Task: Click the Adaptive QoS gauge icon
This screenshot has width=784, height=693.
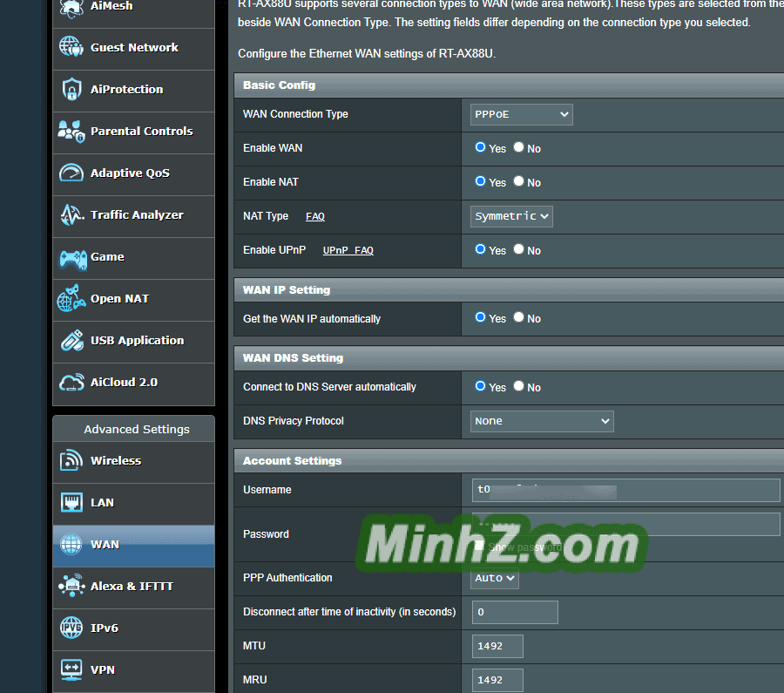Action: click(x=71, y=173)
